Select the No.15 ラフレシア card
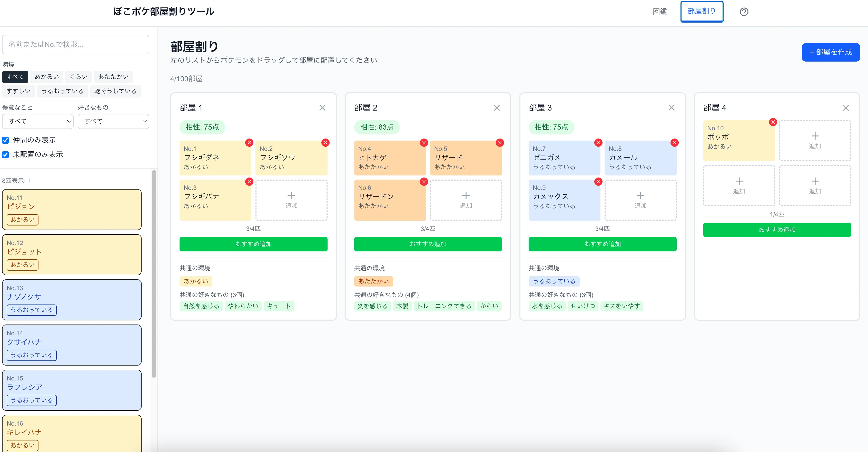 point(72,390)
